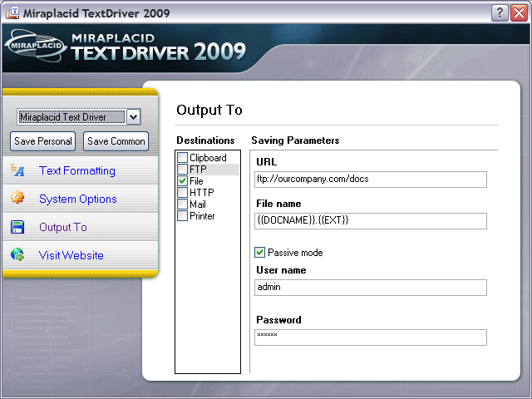This screenshot has height=399, width=532.
Task: Select the FTP row label in Destinations
Action: 198,169
